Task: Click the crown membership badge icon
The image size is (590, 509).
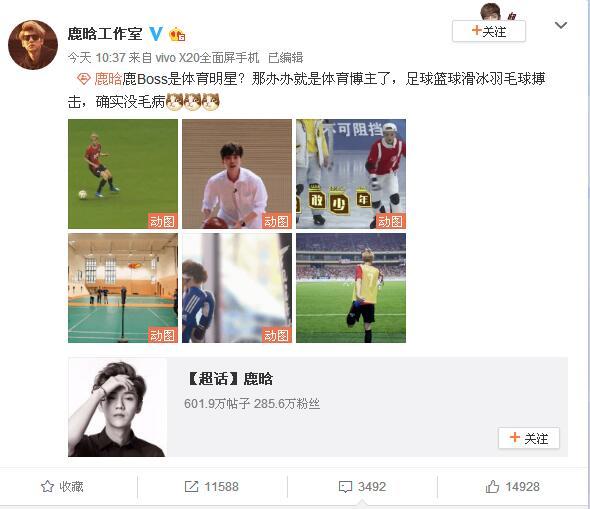Action: click(177, 34)
